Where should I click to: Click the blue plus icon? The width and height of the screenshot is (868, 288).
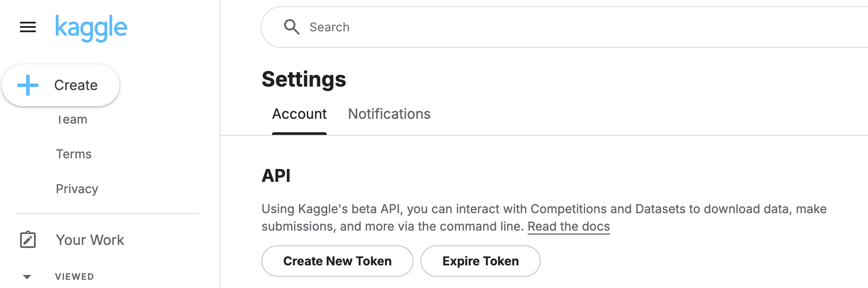click(28, 85)
